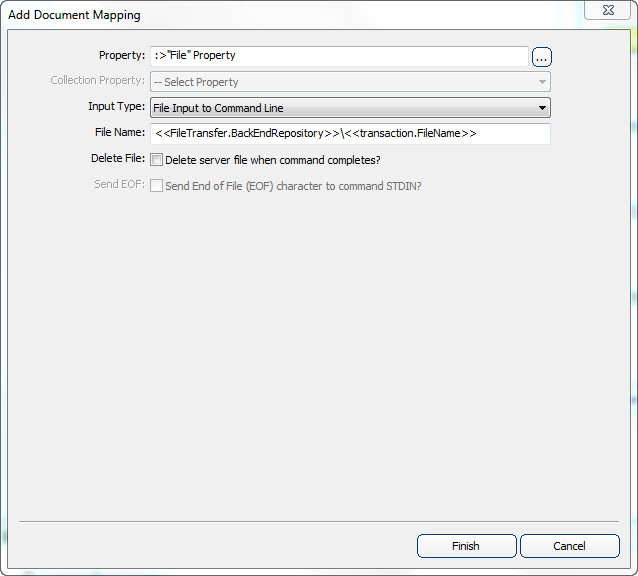This screenshot has height=576, width=638.
Task: Click the "Property:" label text
Action: pyautogui.click(x=122, y=55)
